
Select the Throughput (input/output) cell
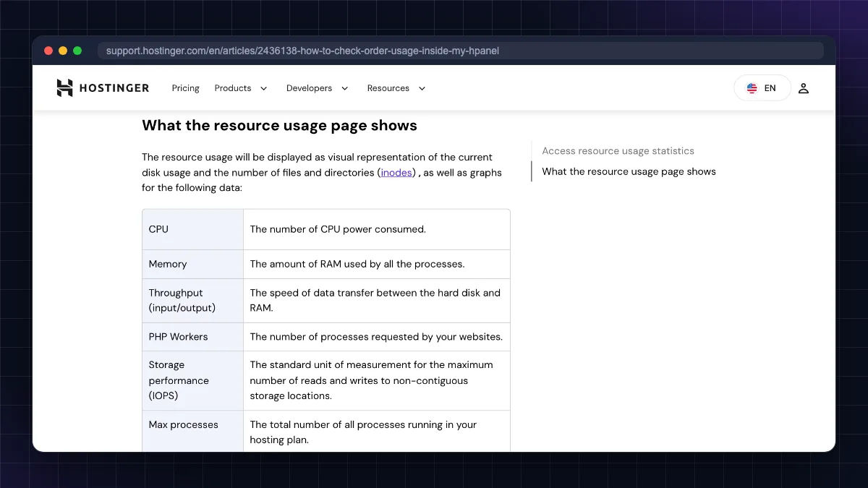pos(192,300)
